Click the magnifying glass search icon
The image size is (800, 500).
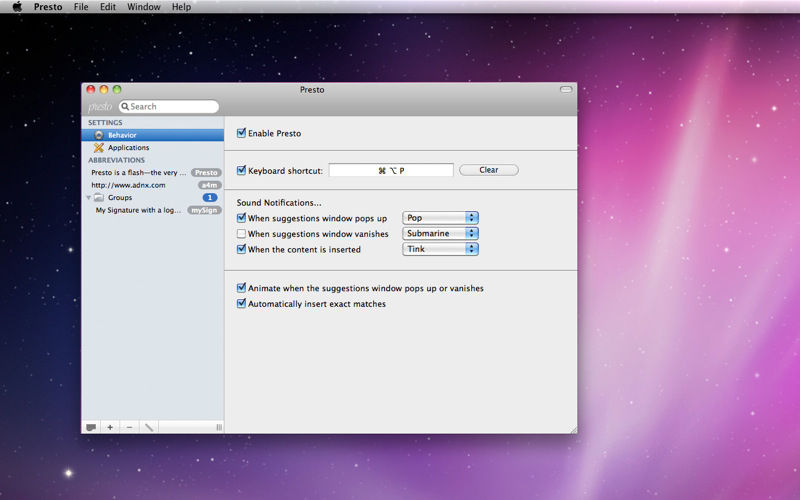[x=124, y=106]
